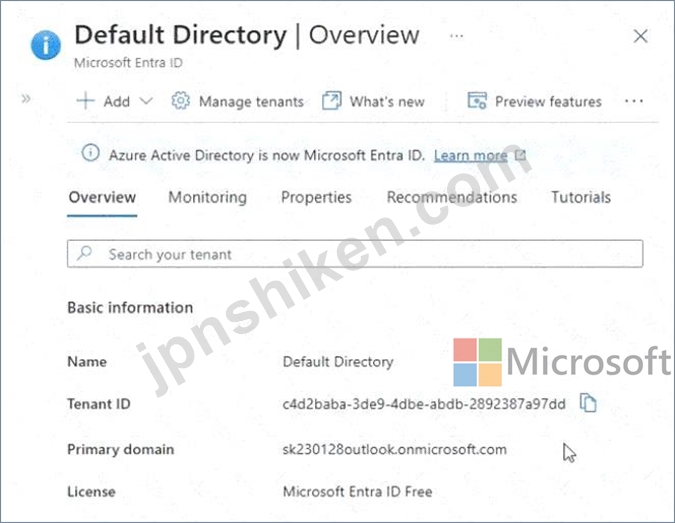Screen dimensions: 675x523
Task: View the Tutorials tab
Action: tap(581, 197)
